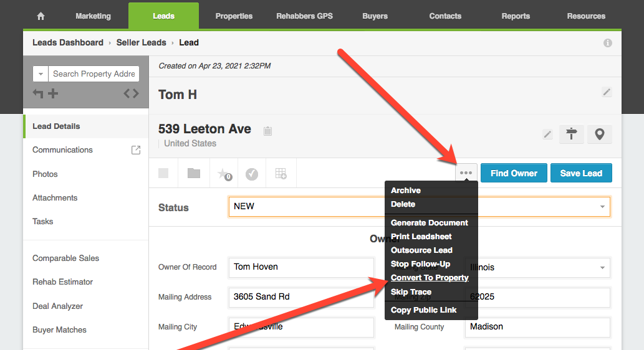Select Convert To Property from the menu
Image resolution: width=644 pixels, height=350 pixels.
pyautogui.click(x=430, y=278)
